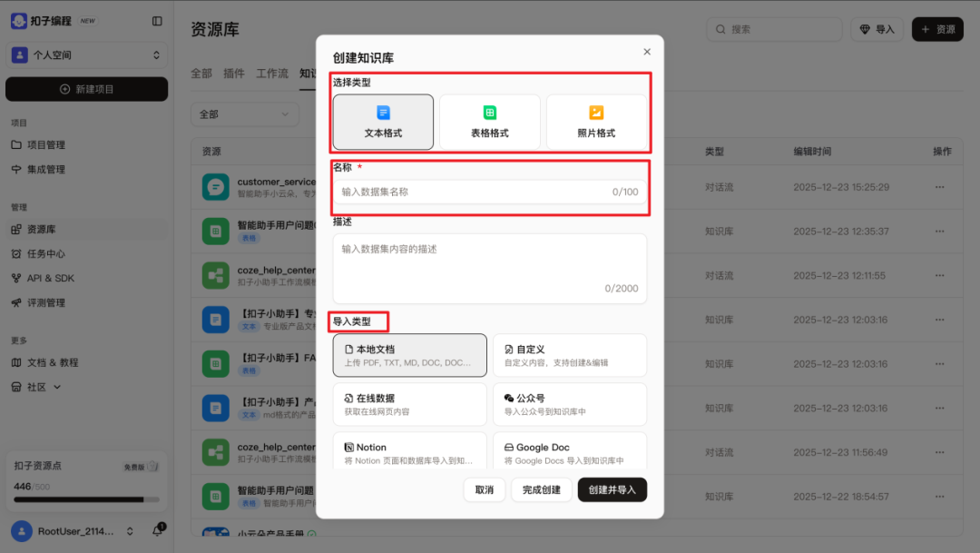Open 文档 & 教程 in sidebar
Screen dimensions: 980x553
coord(86,363)
